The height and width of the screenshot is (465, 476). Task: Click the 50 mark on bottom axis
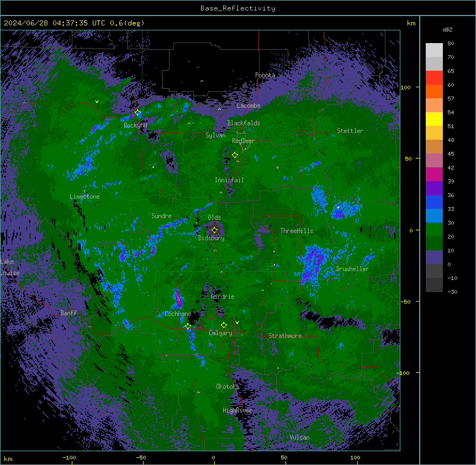point(284,457)
